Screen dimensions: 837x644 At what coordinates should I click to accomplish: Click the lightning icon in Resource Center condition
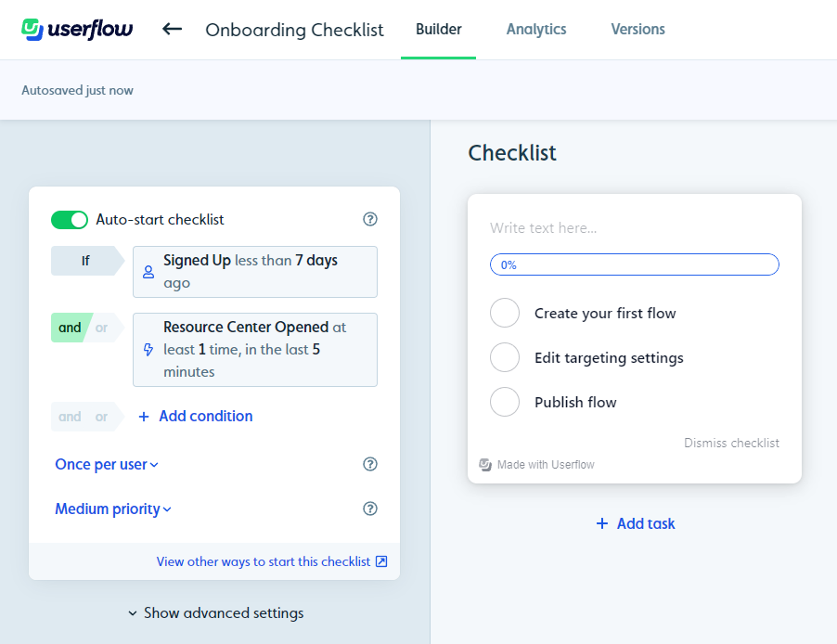(148, 350)
